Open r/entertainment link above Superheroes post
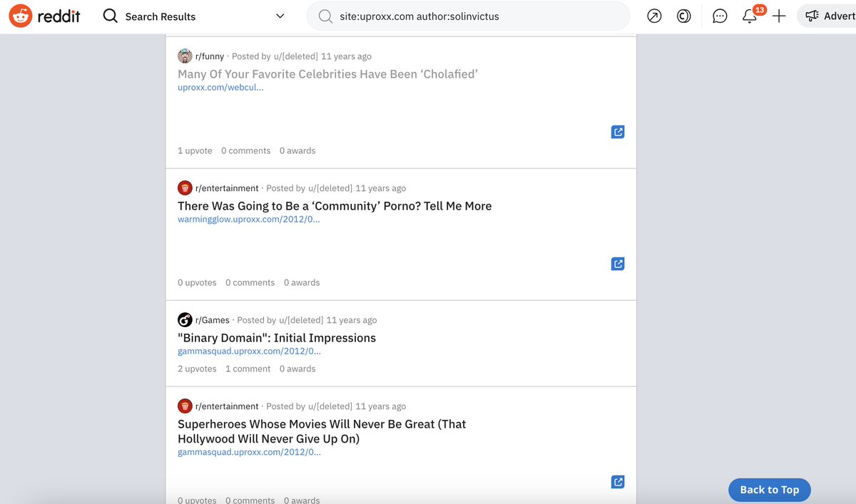 227,406
